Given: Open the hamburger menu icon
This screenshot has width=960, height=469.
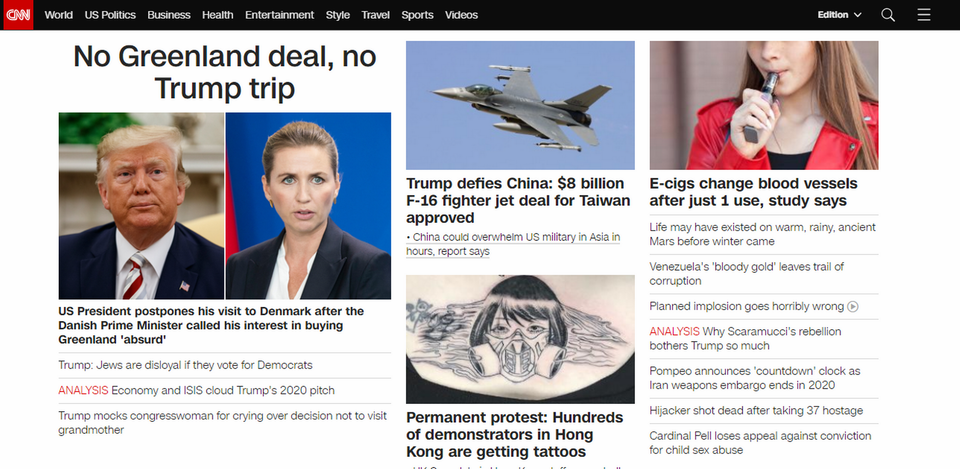Looking at the screenshot, I should (x=924, y=15).
